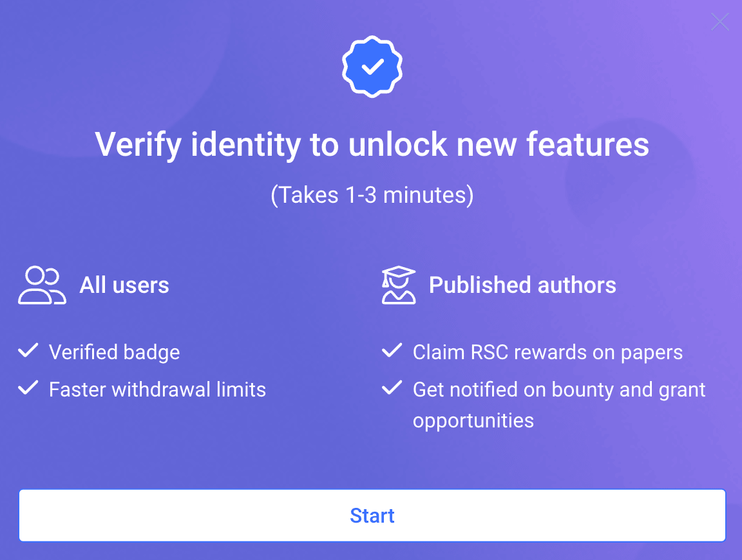Click checkmark beside Claim RSC rewards
Image resolution: width=742 pixels, height=560 pixels.
pyautogui.click(x=392, y=350)
